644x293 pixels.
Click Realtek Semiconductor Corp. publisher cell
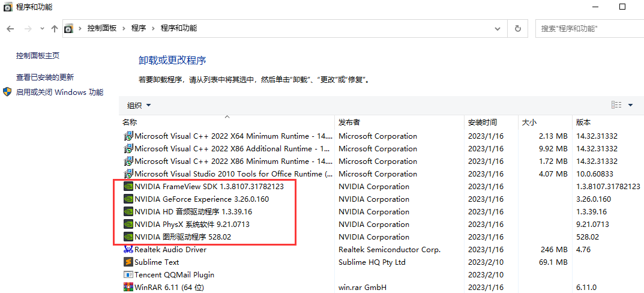point(390,249)
